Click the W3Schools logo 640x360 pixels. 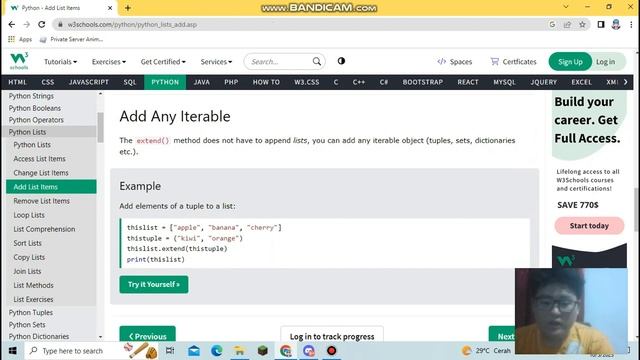pyautogui.click(x=19, y=61)
